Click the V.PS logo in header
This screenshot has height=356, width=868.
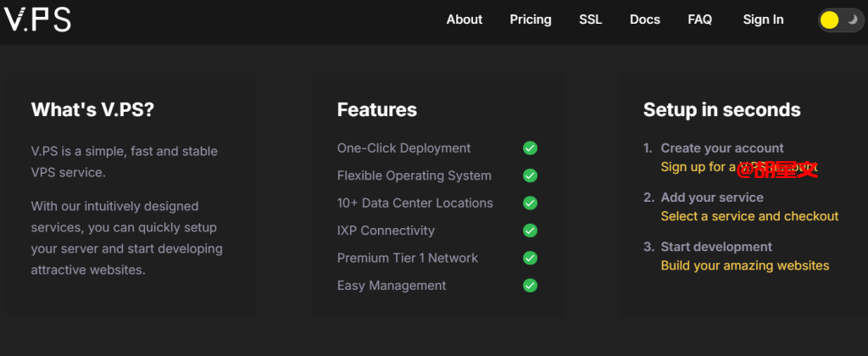click(37, 19)
